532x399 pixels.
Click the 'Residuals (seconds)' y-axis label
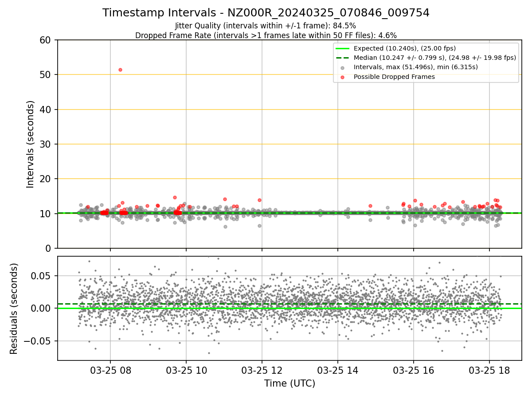(14, 309)
